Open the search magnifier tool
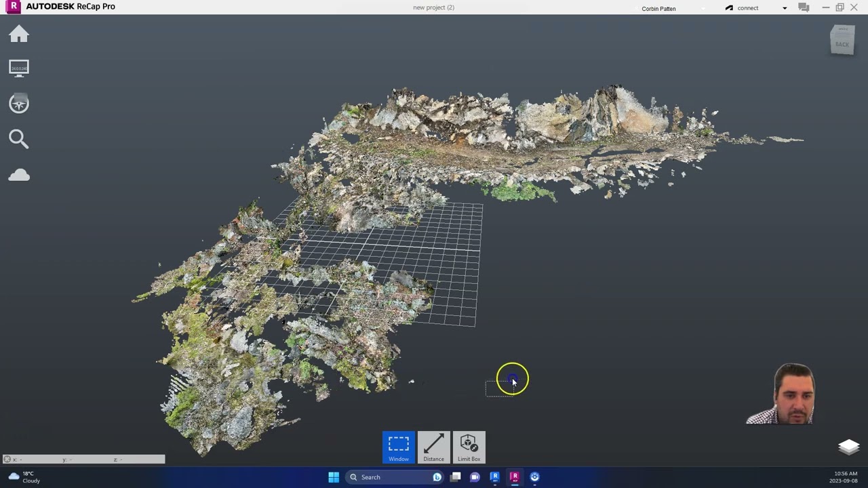 pyautogui.click(x=19, y=139)
